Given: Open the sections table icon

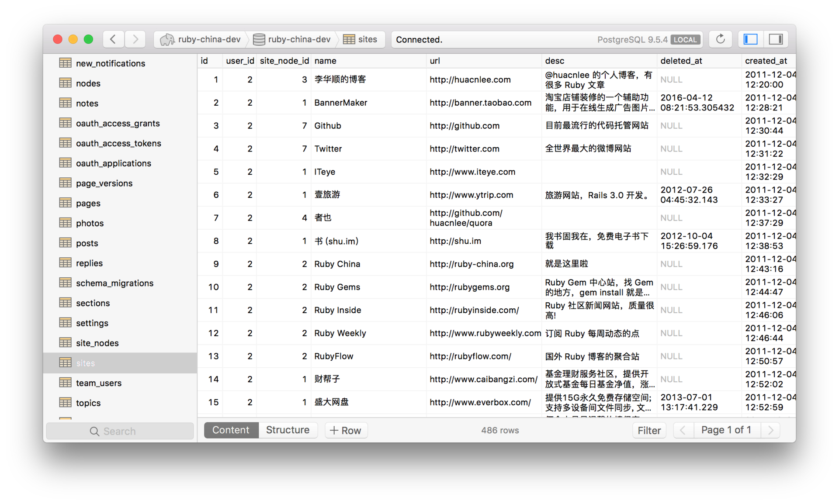Looking at the screenshot, I should tap(66, 303).
